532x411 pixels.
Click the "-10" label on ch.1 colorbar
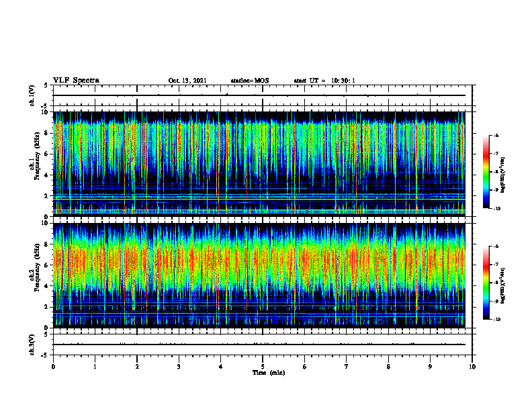click(497, 209)
